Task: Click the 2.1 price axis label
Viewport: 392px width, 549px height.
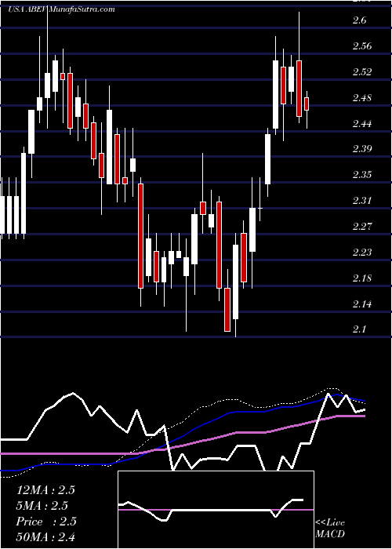Action: pyautogui.click(x=360, y=330)
